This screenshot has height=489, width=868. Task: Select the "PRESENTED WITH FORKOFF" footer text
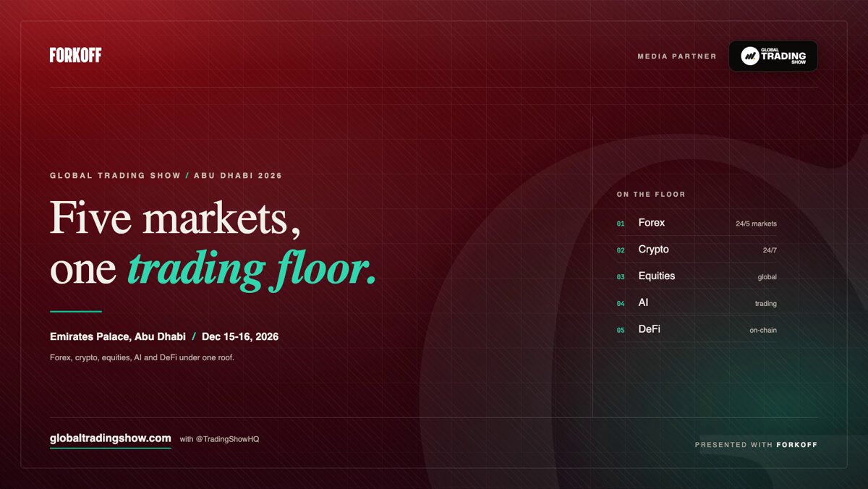click(x=756, y=445)
